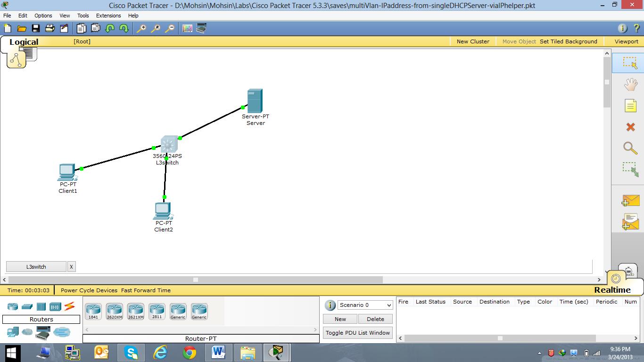Open the Custom Devices Dialog icon
Image resolution: width=644 pixels, height=362 pixels.
201,28
